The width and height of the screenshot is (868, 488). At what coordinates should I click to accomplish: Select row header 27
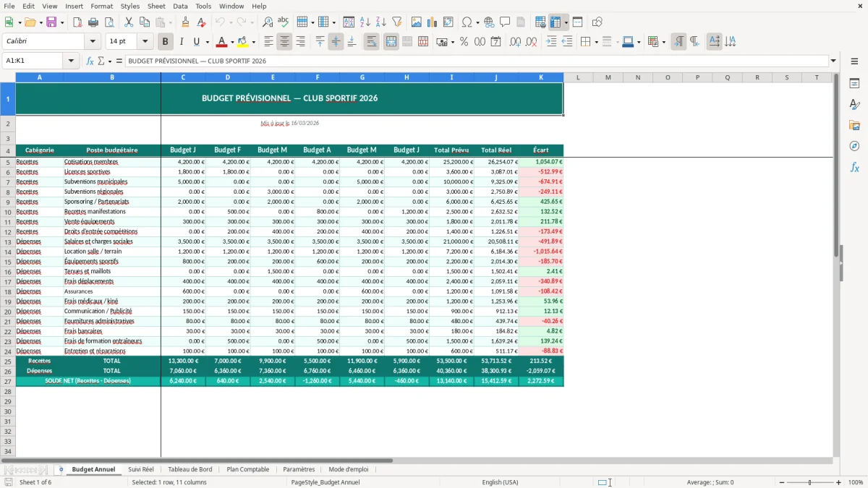[x=8, y=381]
